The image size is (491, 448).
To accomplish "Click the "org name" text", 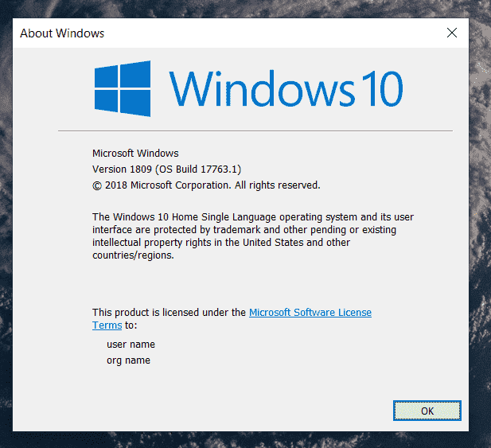I will pos(128,360).
